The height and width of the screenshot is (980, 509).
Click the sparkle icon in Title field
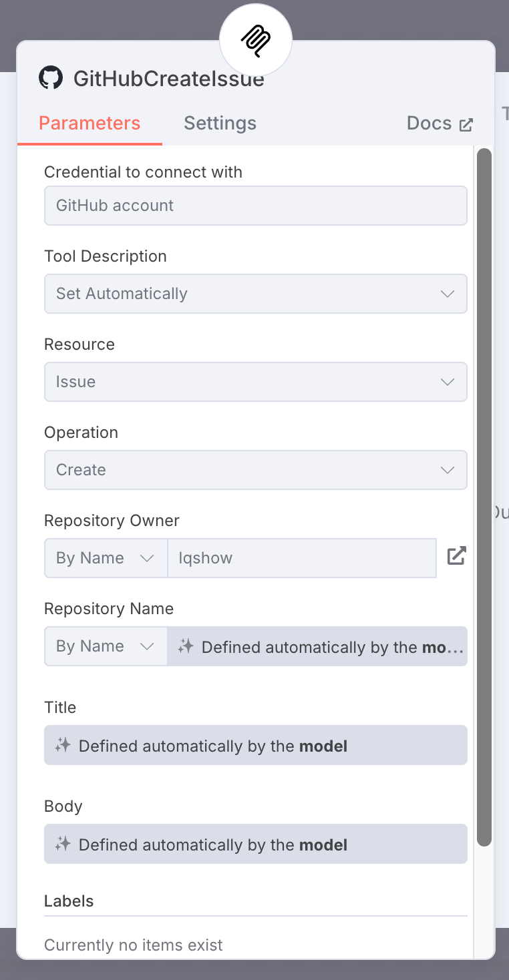(x=63, y=745)
